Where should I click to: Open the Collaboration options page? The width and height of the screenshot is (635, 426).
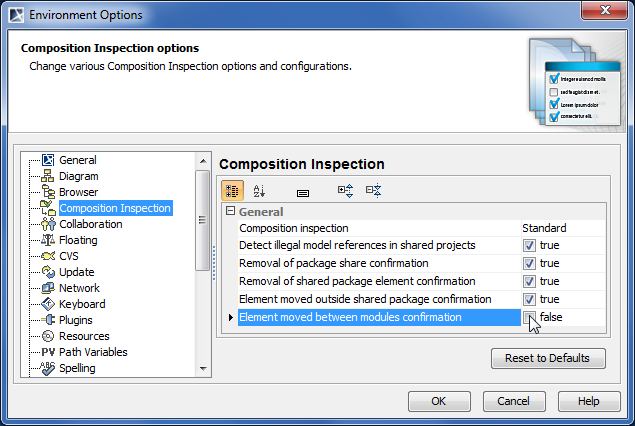tap(90, 224)
